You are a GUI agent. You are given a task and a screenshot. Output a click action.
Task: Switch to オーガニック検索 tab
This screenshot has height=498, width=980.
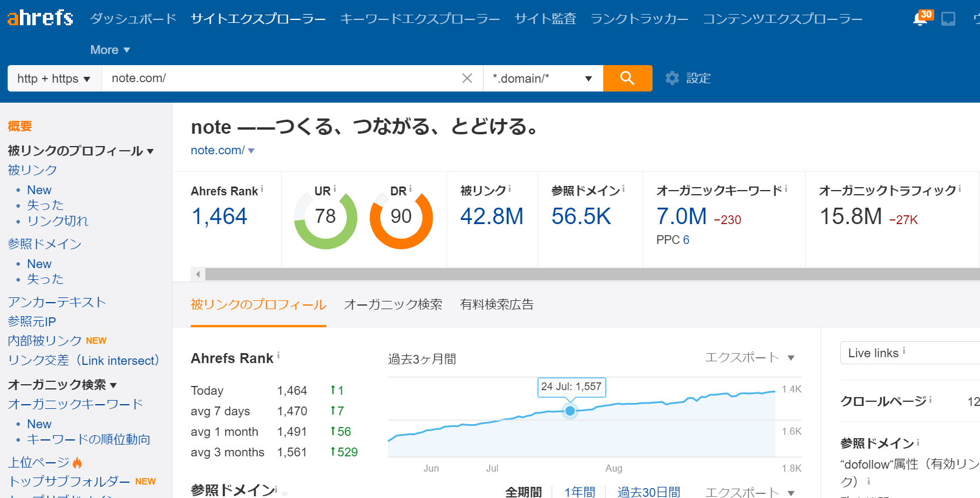pos(393,304)
